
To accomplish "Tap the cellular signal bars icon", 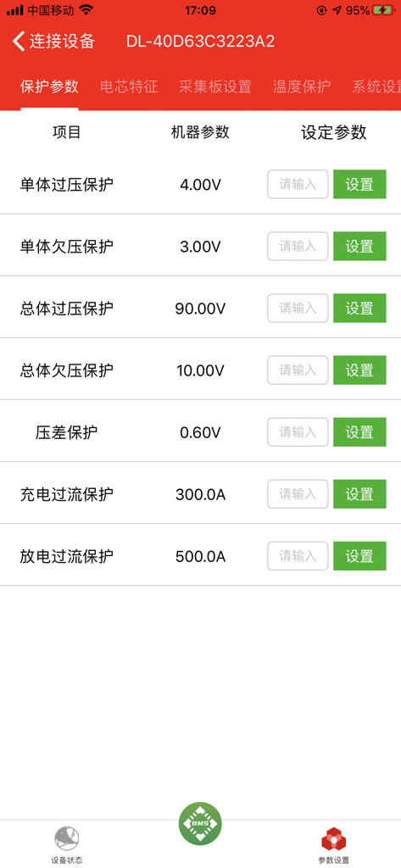I will click(15, 10).
